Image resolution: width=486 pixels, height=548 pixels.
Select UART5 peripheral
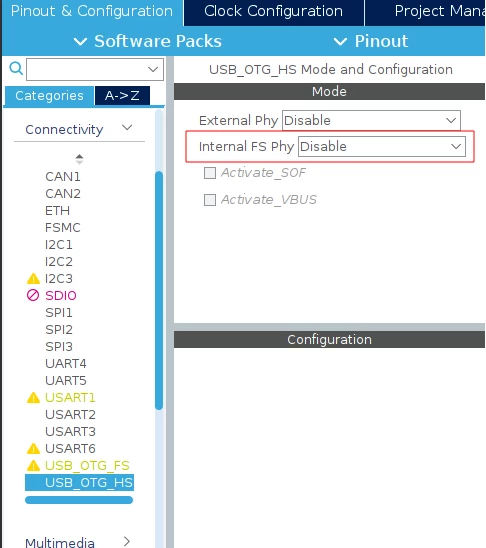[x=66, y=381]
